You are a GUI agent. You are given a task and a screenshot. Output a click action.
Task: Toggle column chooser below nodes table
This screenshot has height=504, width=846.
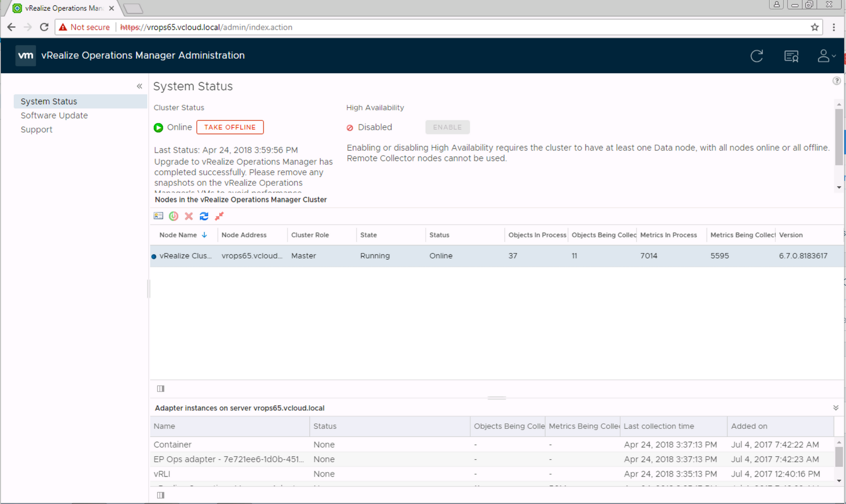[161, 389]
